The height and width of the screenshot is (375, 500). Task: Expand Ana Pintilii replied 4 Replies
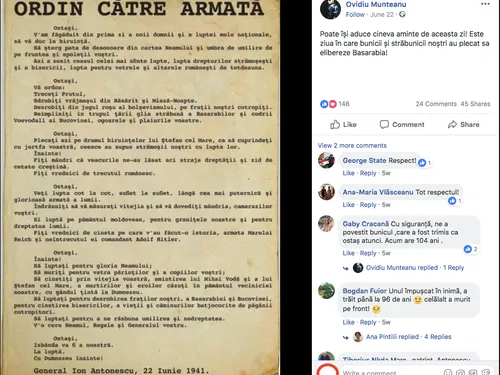point(408,337)
